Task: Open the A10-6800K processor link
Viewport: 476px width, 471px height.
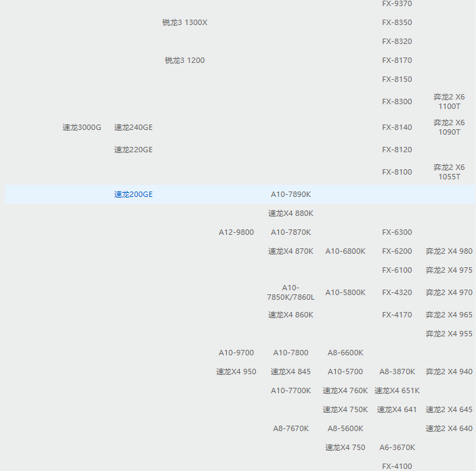Action: click(x=345, y=251)
